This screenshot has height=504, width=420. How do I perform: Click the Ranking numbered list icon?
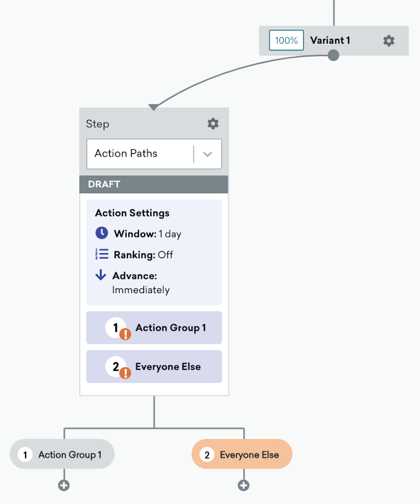click(102, 254)
